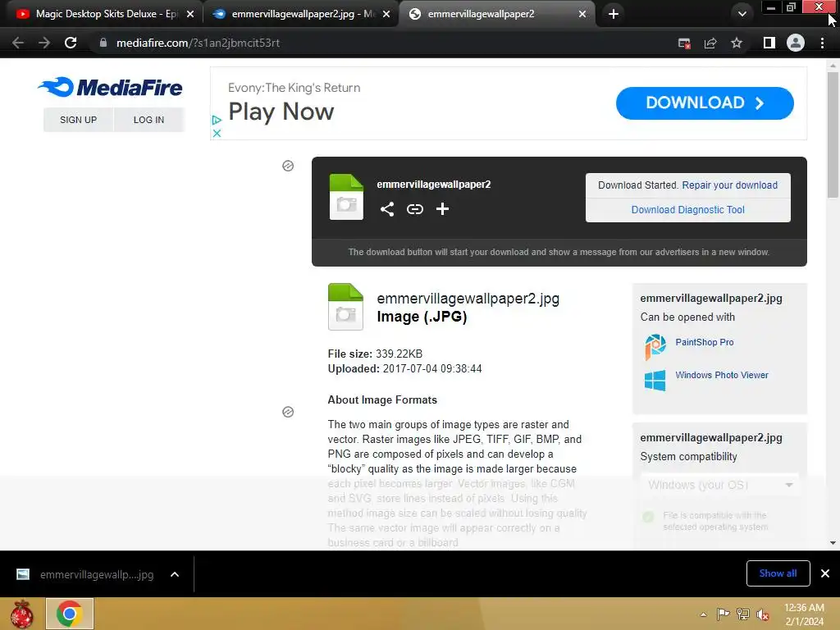840x630 pixels.
Task: Click the browser forward arrow
Action: (x=44, y=43)
